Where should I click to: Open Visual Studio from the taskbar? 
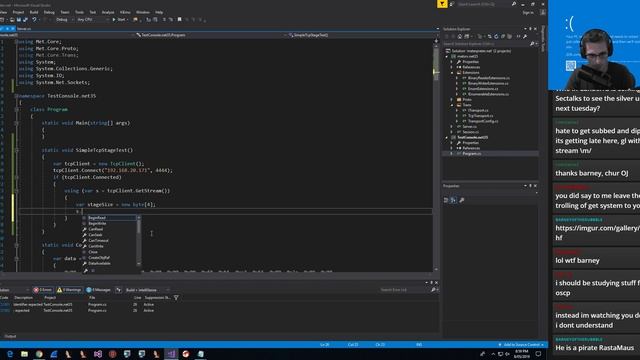click(171, 354)
